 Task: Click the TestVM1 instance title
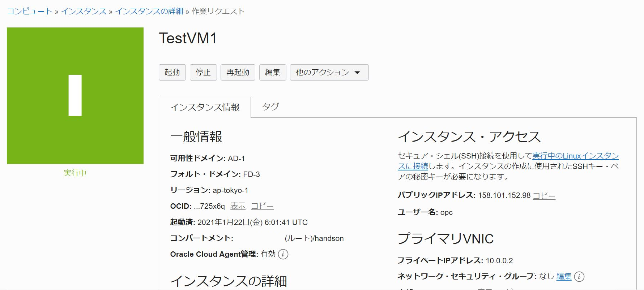tap(188, 38)
